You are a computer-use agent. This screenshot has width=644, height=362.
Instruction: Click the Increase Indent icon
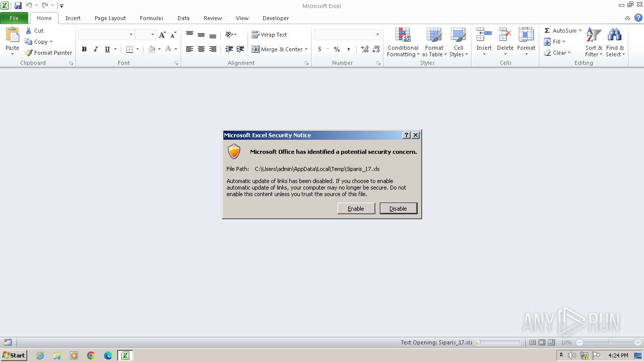coord(240,49)
